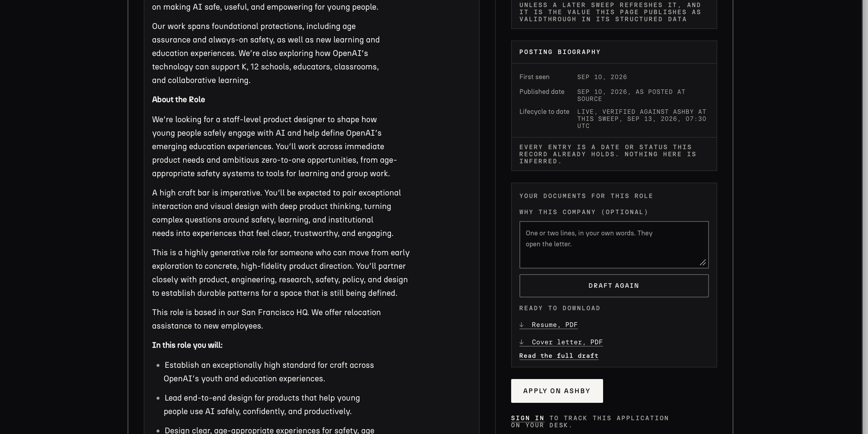868x434 pixels.
Task: Click the Published date label
Action: pos(541,92)
